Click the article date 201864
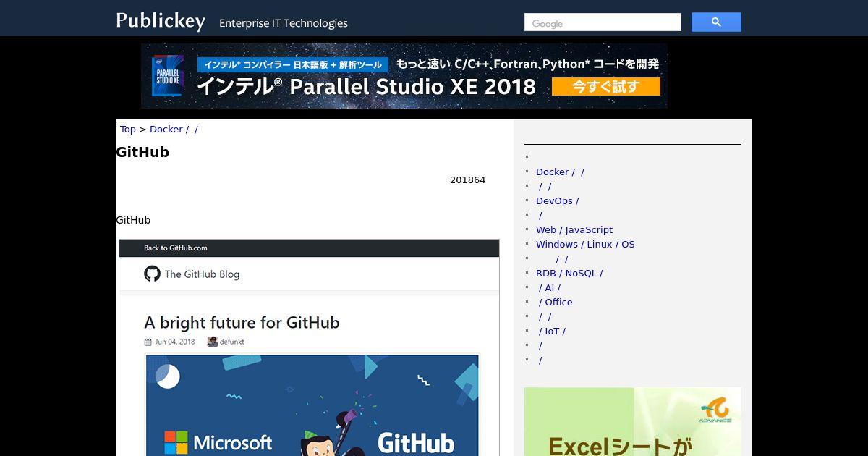 pos(467,180)
